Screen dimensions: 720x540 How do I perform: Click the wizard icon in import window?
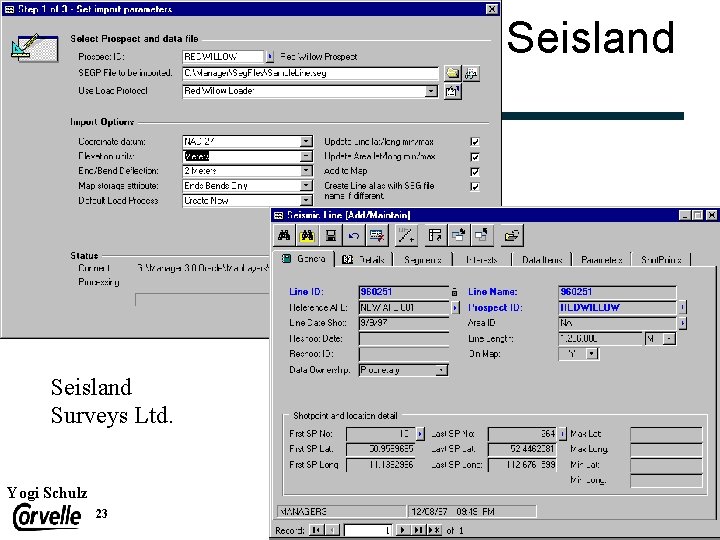(x=34, y=48)
